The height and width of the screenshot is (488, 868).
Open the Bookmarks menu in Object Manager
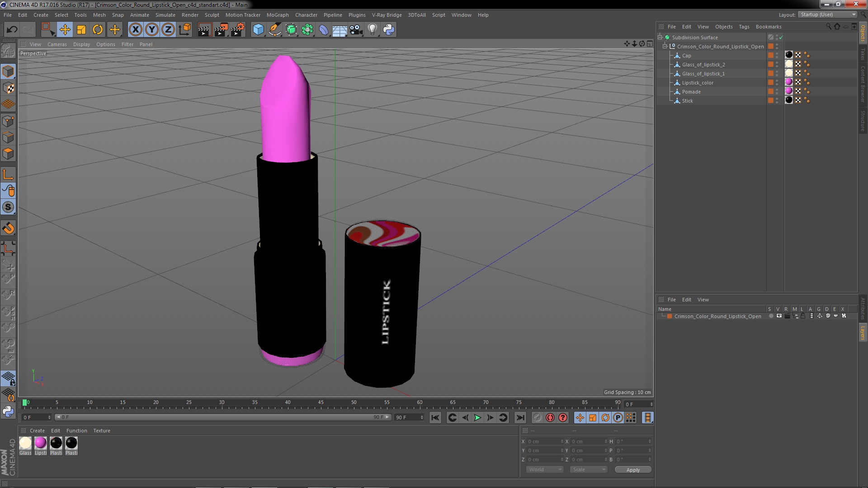click(x=769, y=27)
